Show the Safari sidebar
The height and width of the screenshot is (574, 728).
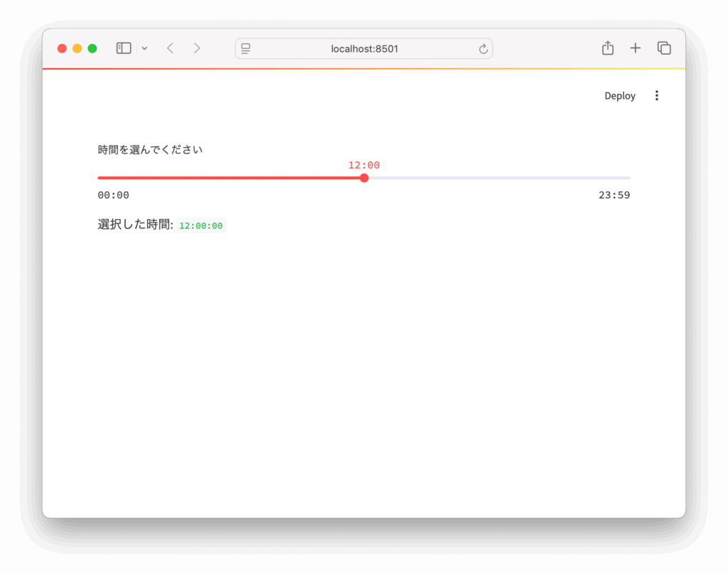click(124, 48)
